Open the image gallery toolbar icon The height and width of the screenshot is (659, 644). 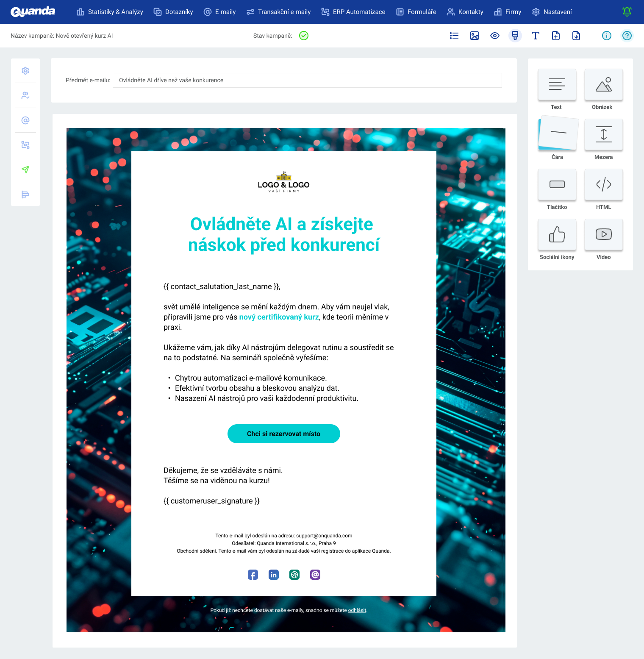tap(475, 36)
